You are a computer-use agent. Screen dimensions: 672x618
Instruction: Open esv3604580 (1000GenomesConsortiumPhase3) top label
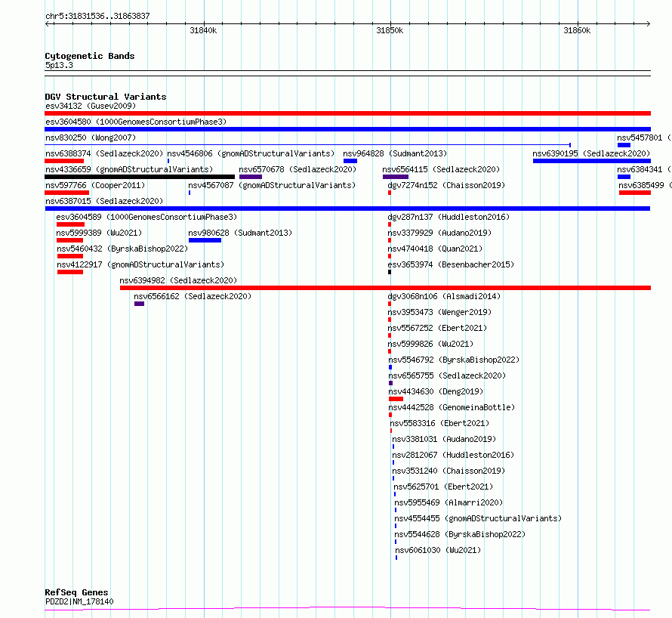(x=136, y=122)
